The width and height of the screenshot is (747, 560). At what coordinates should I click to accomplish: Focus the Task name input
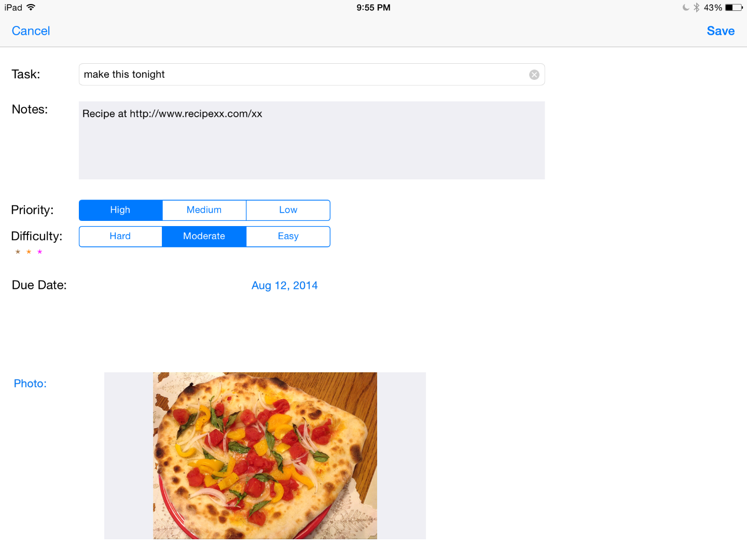pyautogui.click(x=311, y=75)
